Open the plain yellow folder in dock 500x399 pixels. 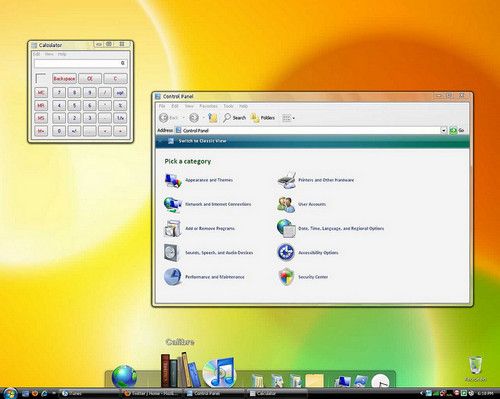[315, 381]
